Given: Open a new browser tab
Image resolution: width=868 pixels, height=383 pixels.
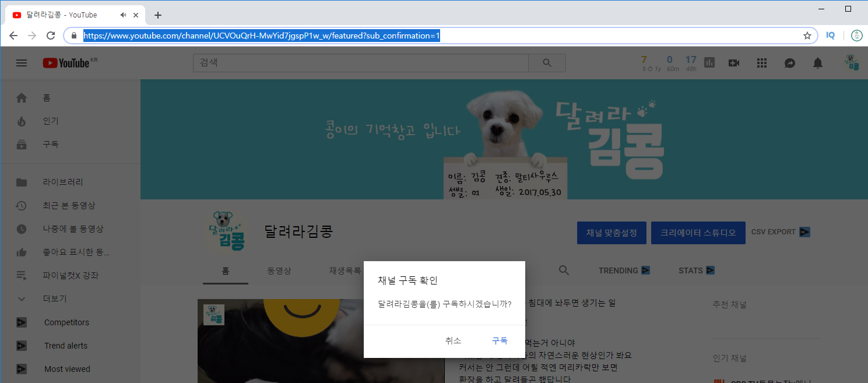Looking at the screenshot, I should [x=157, y=15].
